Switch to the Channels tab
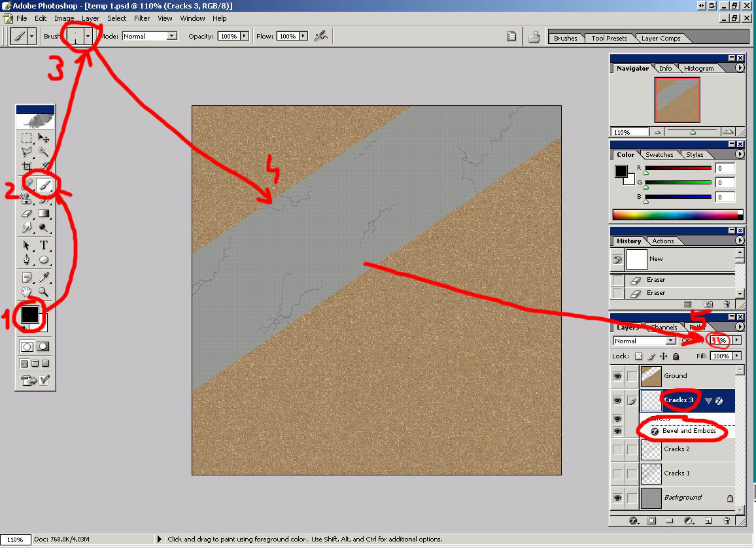Image resolution: width=756 pixels, height=548 pixels. click(x=664, y=327)
